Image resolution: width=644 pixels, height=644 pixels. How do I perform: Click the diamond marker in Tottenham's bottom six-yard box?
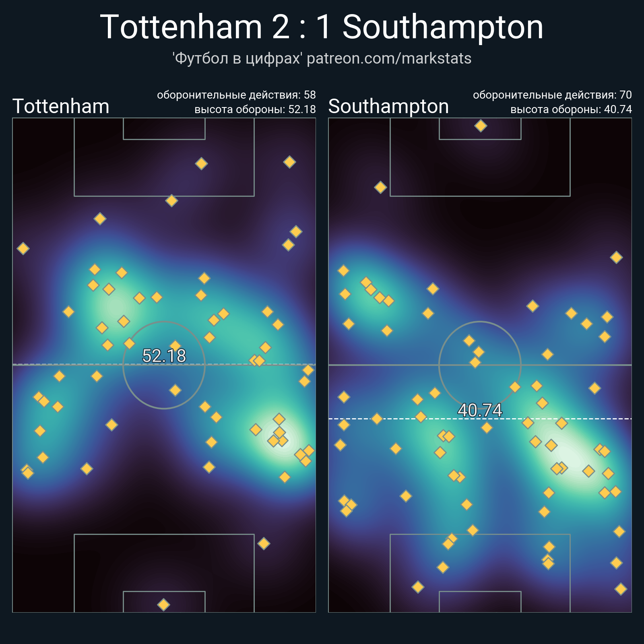(x=163, y=605)
